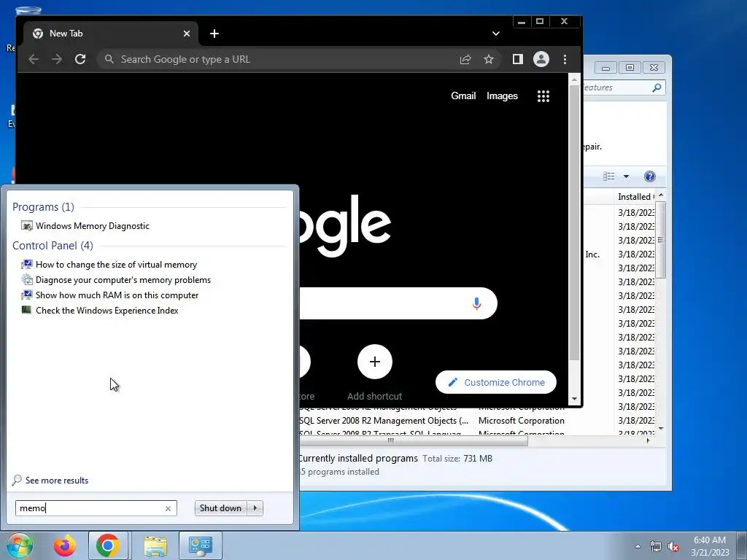Click the Programs (1) group header
This screenshot has width=747, height=560.
(43, 207)
